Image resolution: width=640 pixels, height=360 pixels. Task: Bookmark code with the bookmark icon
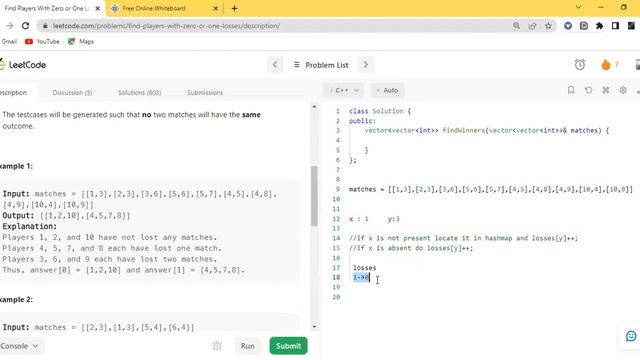[571, 90]
